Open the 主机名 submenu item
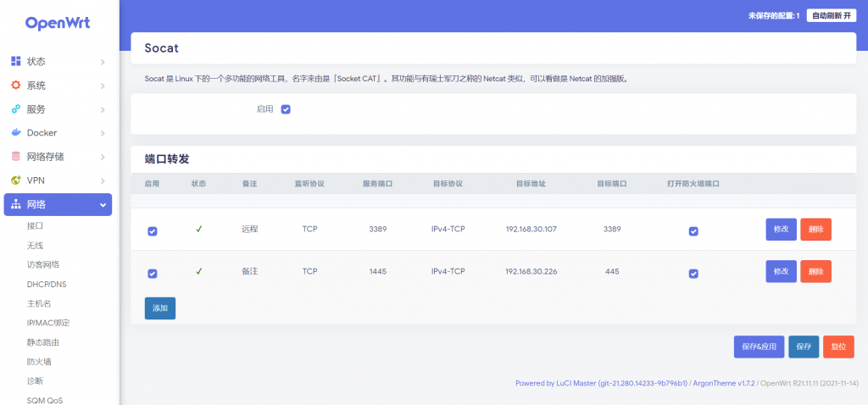The height and width of the screenshot is (405, 868). [39, 303]
